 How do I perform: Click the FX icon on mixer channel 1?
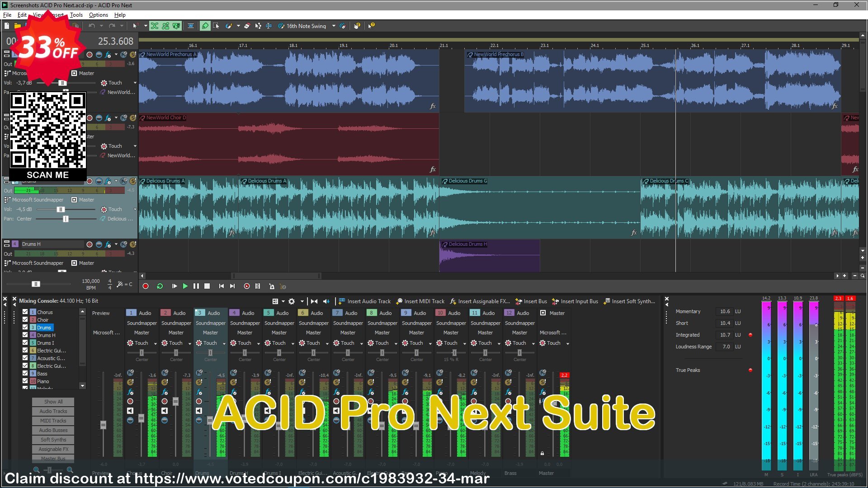pos(131,392)
